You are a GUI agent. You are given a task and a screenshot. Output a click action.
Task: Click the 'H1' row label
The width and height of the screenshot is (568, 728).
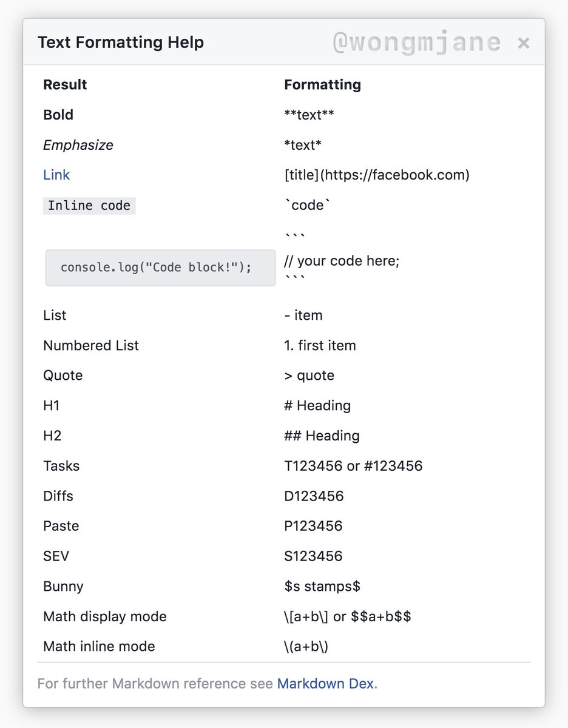tap(52, 405)
